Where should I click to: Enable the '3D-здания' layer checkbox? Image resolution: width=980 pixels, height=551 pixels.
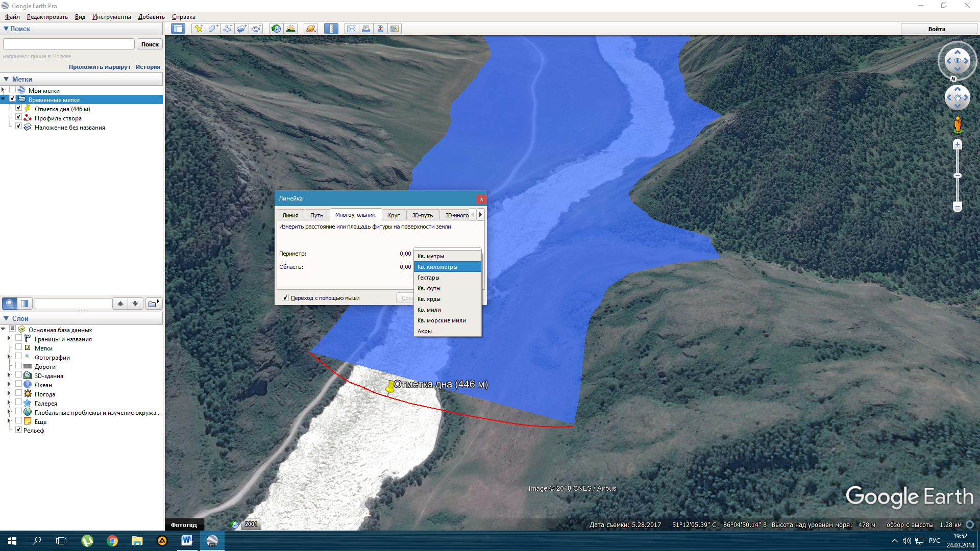tap(19, 375)
